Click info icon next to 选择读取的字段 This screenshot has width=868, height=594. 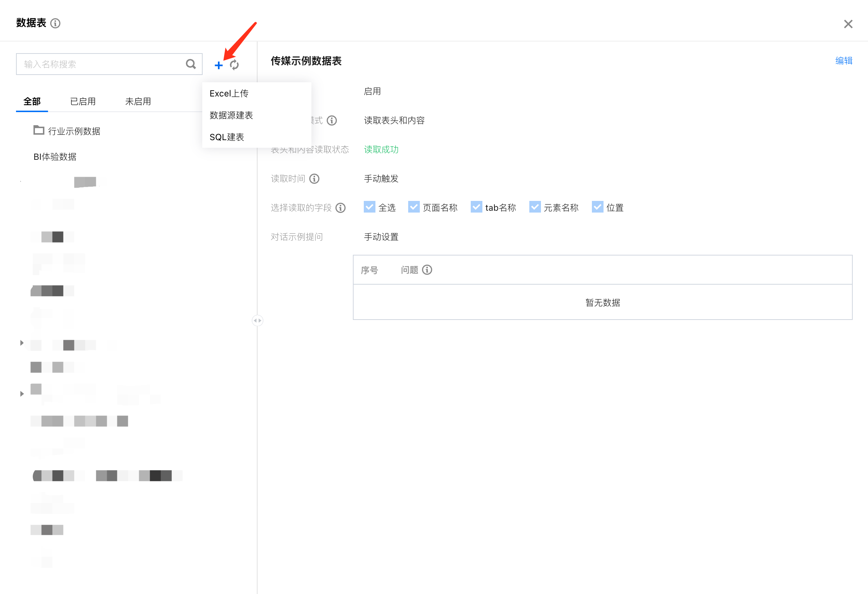click(x=341, y=208)
